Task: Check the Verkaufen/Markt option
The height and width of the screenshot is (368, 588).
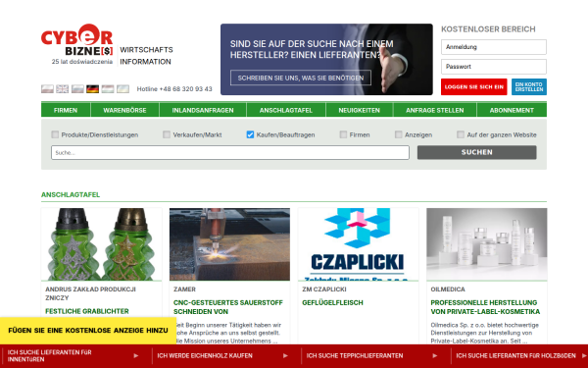Action: 167,134
